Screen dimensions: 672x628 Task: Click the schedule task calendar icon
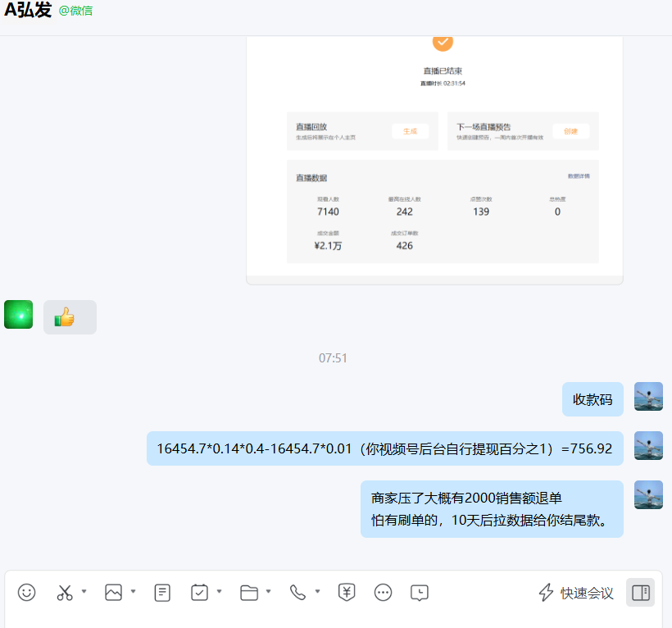(199, 593)
